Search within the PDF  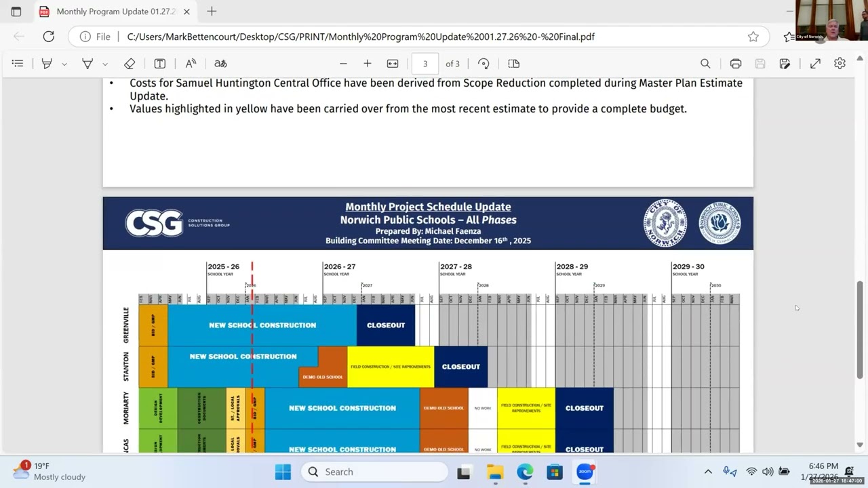click(x=705, y=64)
